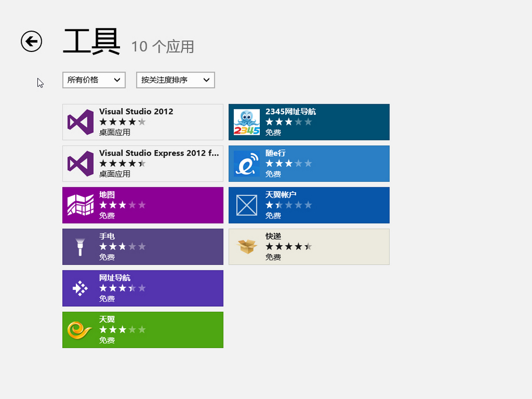Open the 快递 app title
The width and height of the screenshot is (532, 399).
point(273,236)
